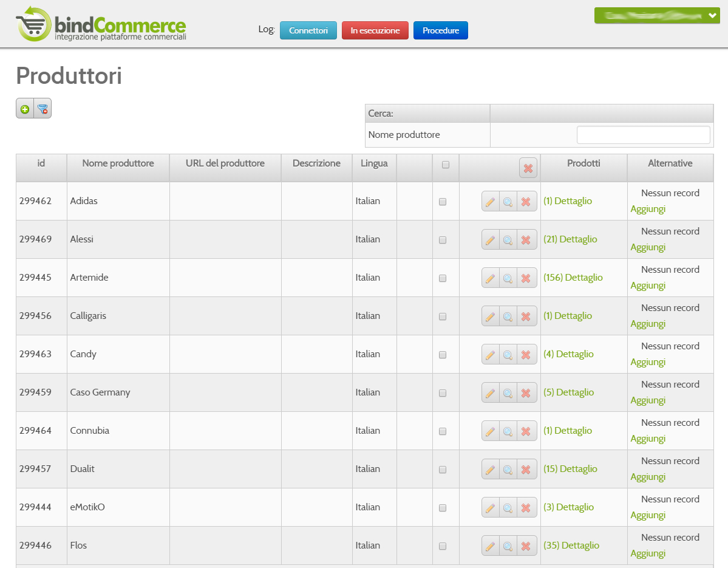Click Aggiungi alternative for Candy
Viewport: 728px width, 568px height.
[648, 362]
